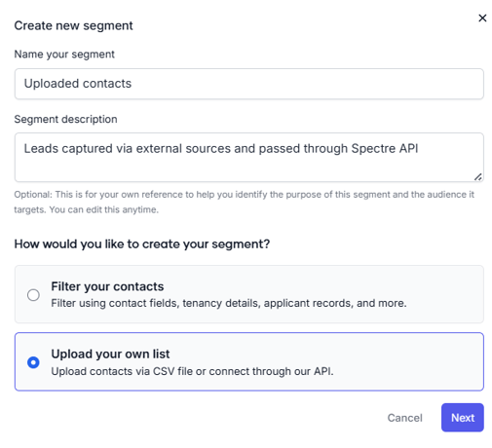The width and height of the screenshot is (492, 448).
Task: Click the Create new segment heading
Action: click(x=73, y=25)
